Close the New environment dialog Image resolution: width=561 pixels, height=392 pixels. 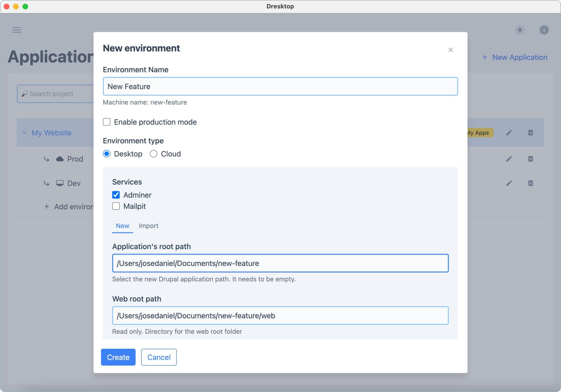coord(450,50)
